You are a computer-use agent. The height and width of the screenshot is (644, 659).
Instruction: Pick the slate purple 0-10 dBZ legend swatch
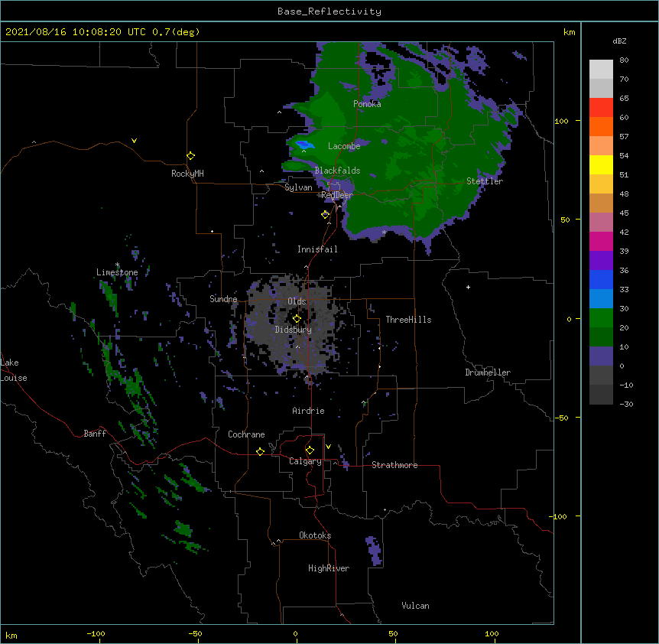pos(601,356)
